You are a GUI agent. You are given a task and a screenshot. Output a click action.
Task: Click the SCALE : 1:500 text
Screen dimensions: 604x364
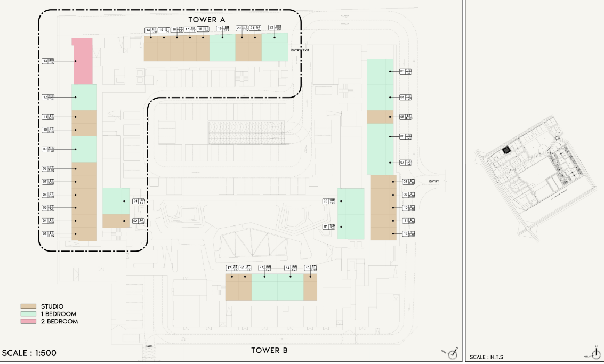pos(29,353)
